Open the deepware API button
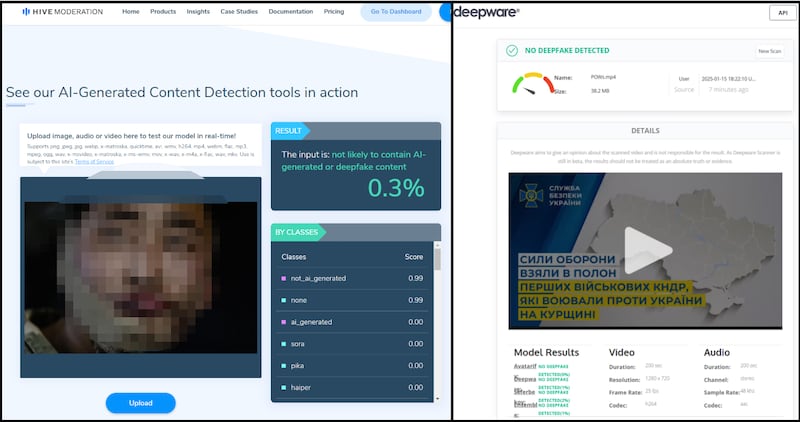 [x=780, y=12]
